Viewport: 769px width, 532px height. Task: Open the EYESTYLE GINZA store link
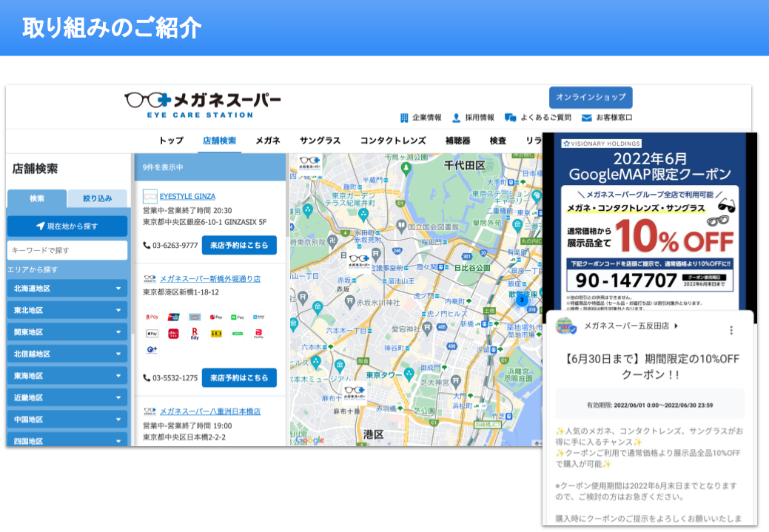[x=187, y=196]
